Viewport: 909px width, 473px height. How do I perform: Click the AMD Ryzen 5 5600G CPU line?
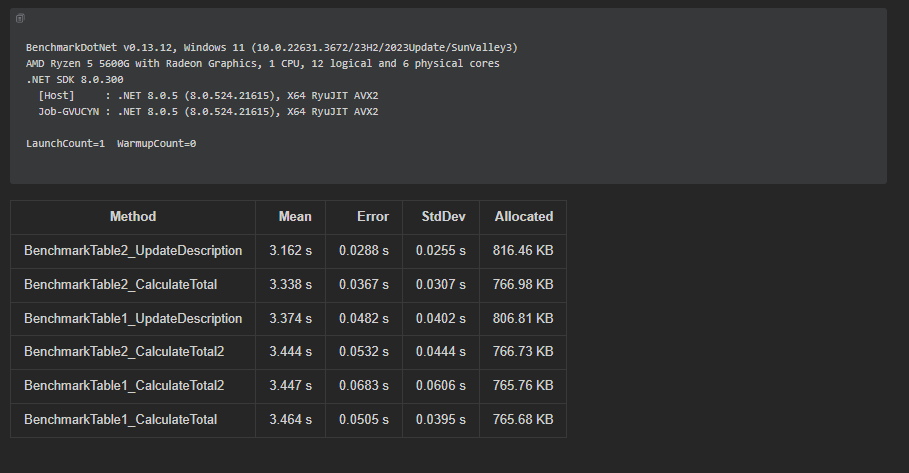(x=263, y=64)
